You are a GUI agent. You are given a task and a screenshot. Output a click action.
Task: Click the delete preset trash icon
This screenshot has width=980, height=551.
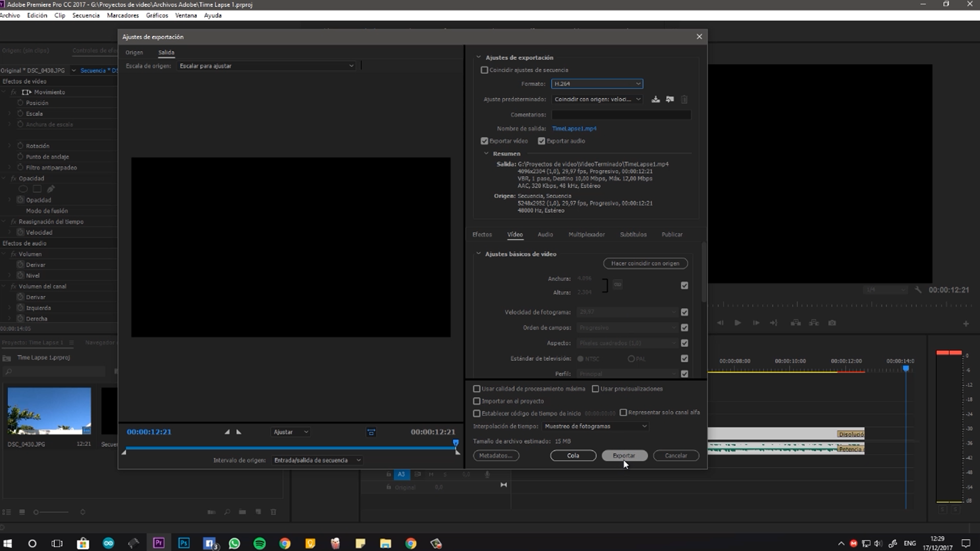click(684, 99)
